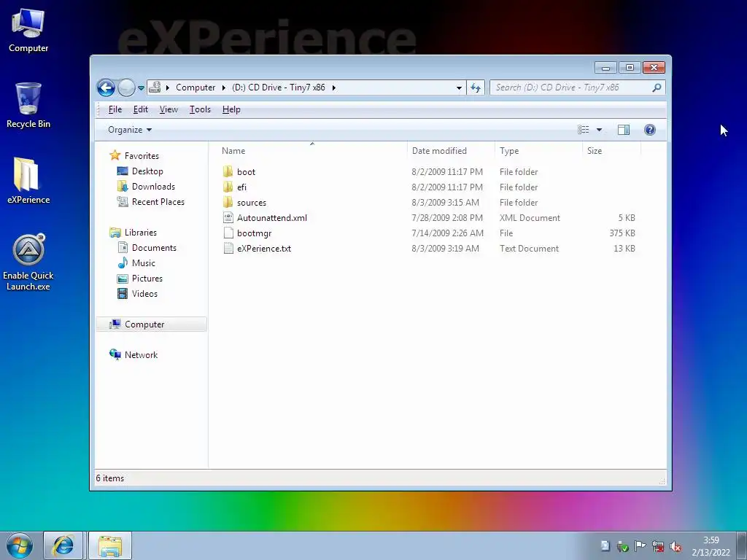Click the Windows Explorer taskbar button
747x560 pixels.
[x=109, y=545]
